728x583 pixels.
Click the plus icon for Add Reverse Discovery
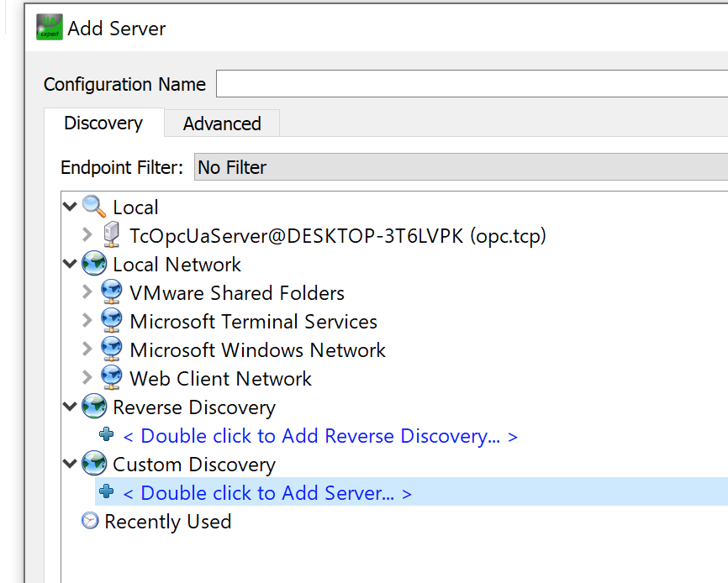pos(106,434)
